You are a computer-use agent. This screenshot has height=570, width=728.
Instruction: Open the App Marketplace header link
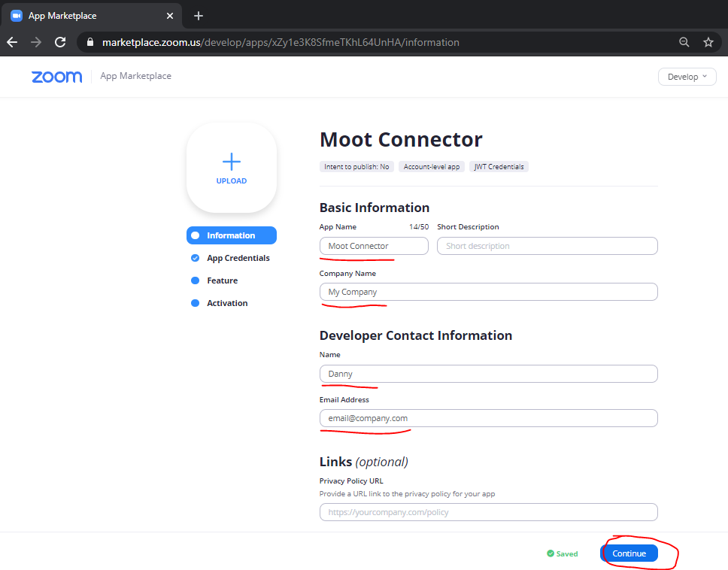[x=135, y=76]
